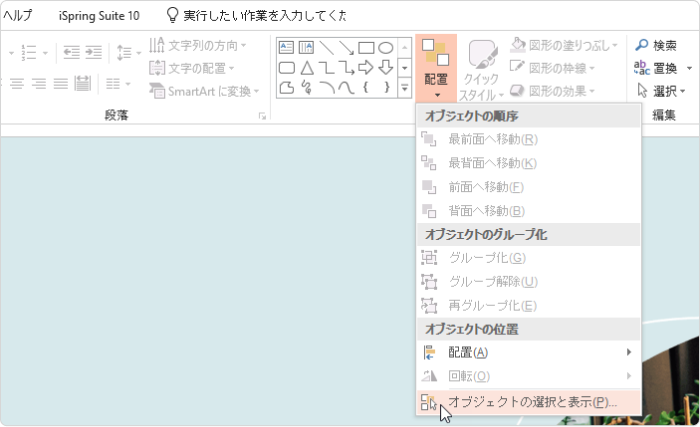Select the down block arrow shape
700x427 pixels.
coord(386,68)
